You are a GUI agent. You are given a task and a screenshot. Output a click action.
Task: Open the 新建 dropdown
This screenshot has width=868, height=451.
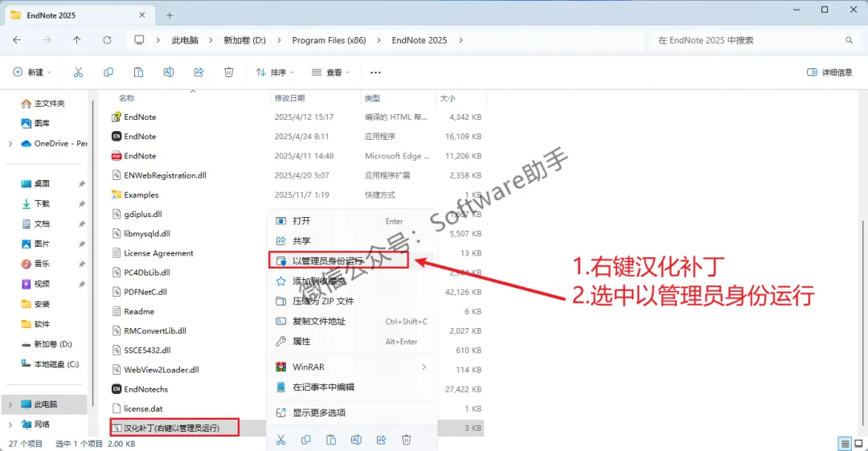32,72
